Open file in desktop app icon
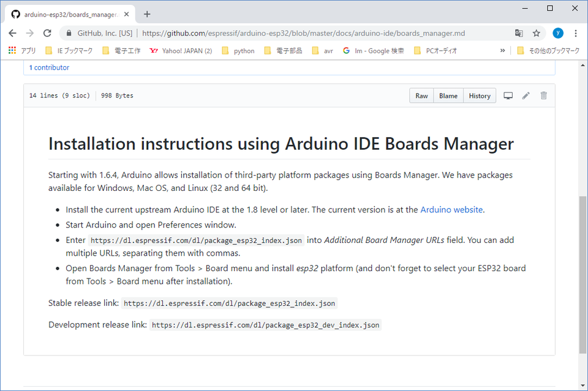 point(508,95)
